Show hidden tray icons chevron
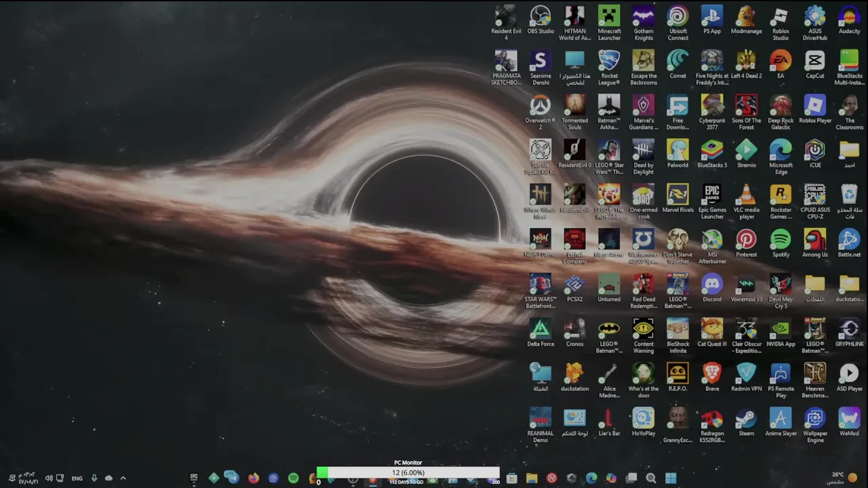The width and height of the screenshot is (868, 488). pyautogui.click(x=123, y=478)
